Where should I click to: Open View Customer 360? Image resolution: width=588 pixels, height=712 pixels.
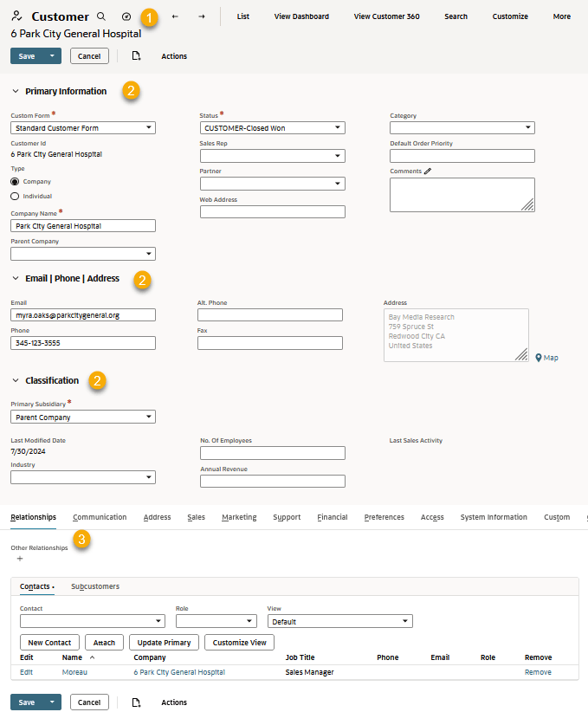(386, 16)
